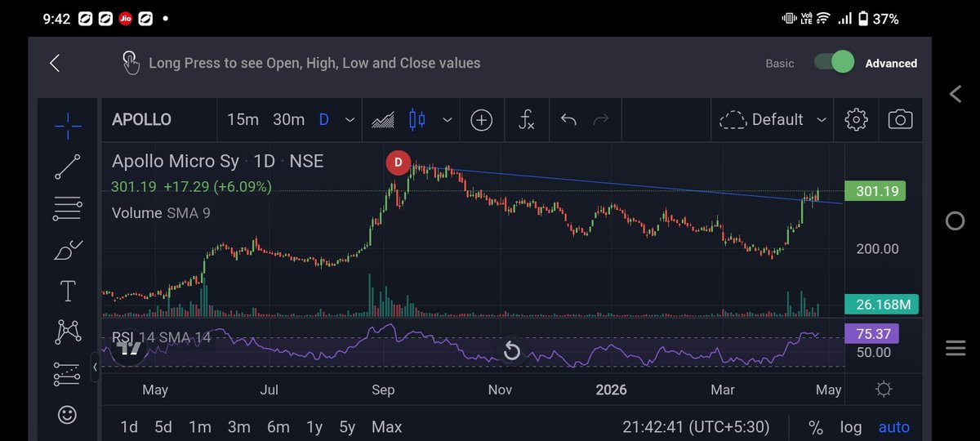Click the Basic mode label
980x441 pixels.
779,63
